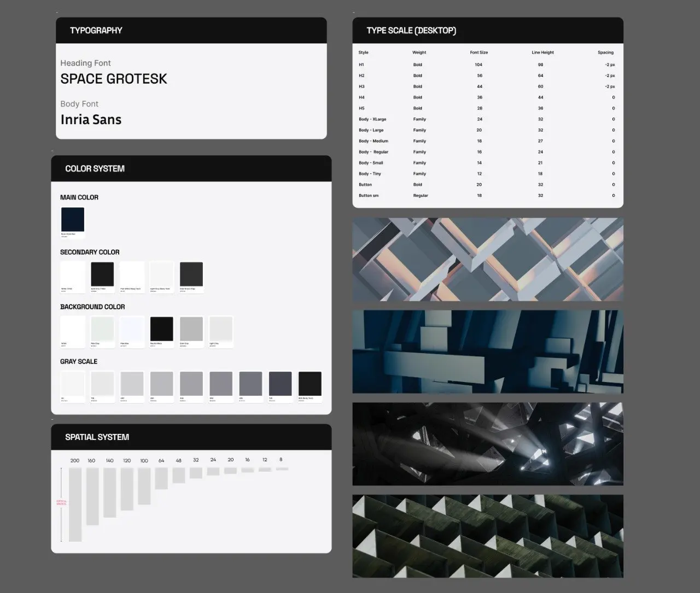Click the "Line Height" column header
The width and height of the screenshot is (700, 593).
[x=542, y=52]
